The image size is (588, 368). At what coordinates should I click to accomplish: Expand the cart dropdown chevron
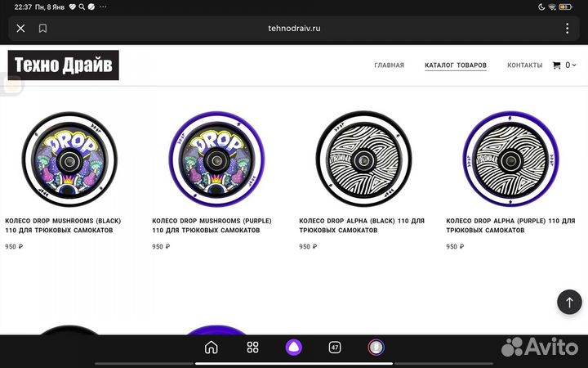[x=574, y=65]
